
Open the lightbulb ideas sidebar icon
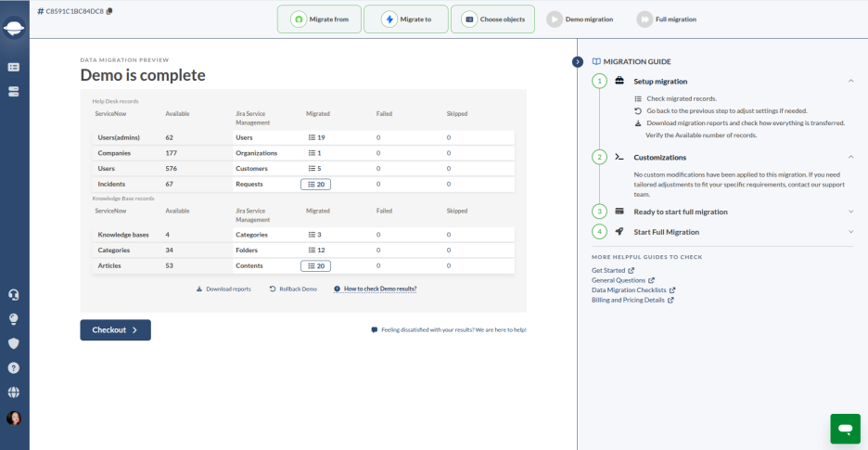(14, 319)
